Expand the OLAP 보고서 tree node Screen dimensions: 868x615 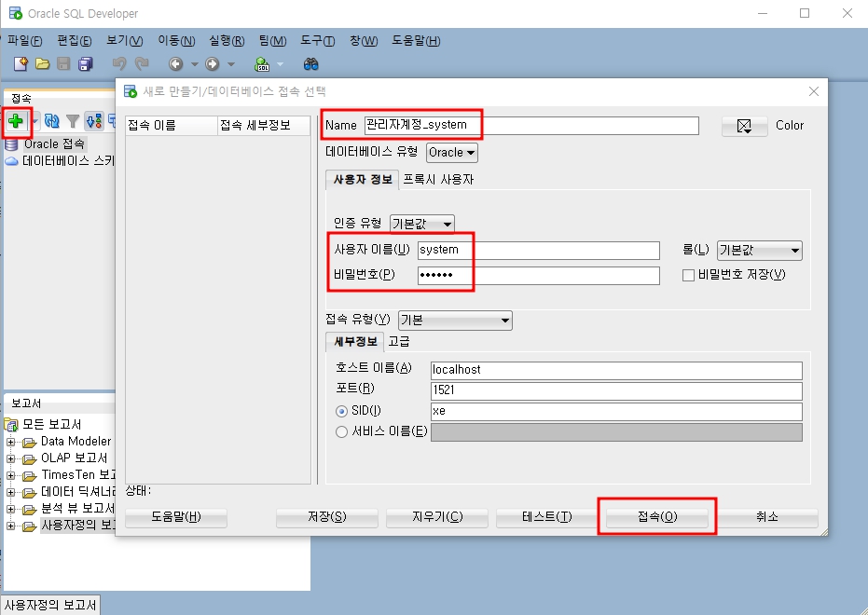coord(10,458)
